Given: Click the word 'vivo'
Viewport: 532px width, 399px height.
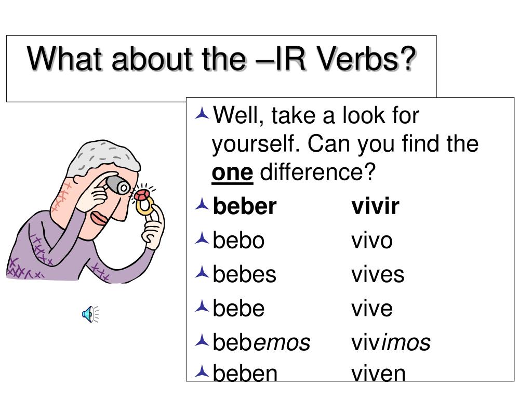Looking at the screenshot, I should (372, 240).
